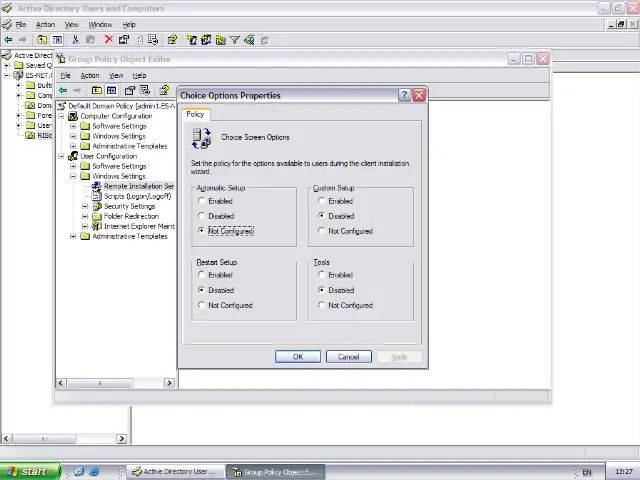This screenshot has width=640, height=480.
Task: Click the red Delete X icon
Action: [109, 39]
